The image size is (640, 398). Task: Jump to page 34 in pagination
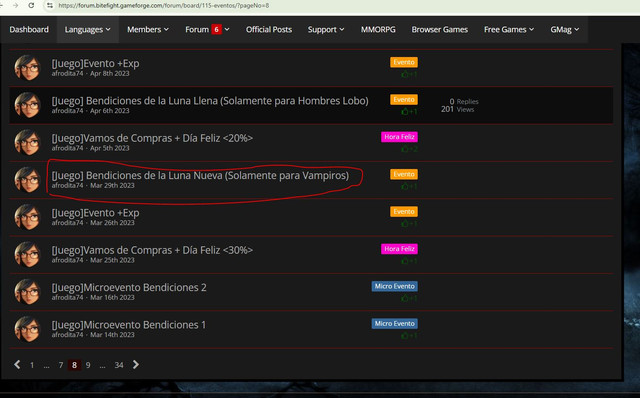119,365
